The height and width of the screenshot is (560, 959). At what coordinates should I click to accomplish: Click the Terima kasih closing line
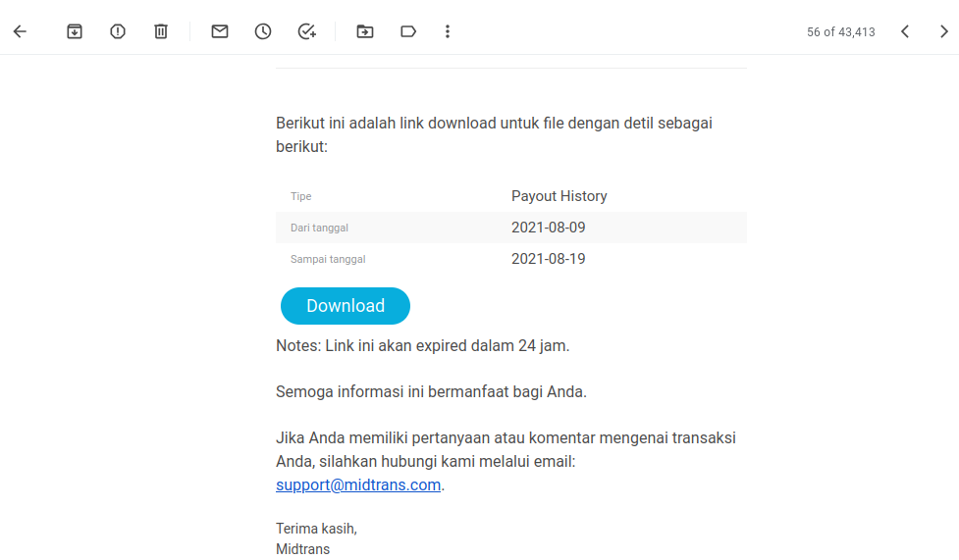click(316, 529)
